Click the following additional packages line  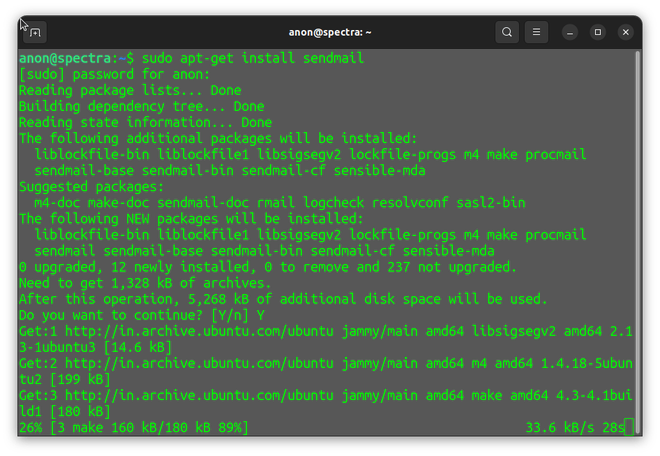[x=218, y=138]
